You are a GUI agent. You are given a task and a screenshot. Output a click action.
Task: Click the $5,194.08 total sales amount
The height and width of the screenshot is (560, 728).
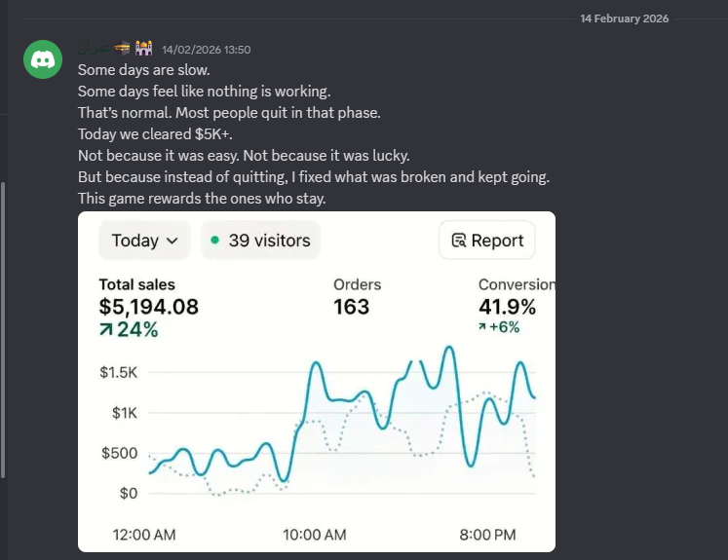[x=148, y=307]
